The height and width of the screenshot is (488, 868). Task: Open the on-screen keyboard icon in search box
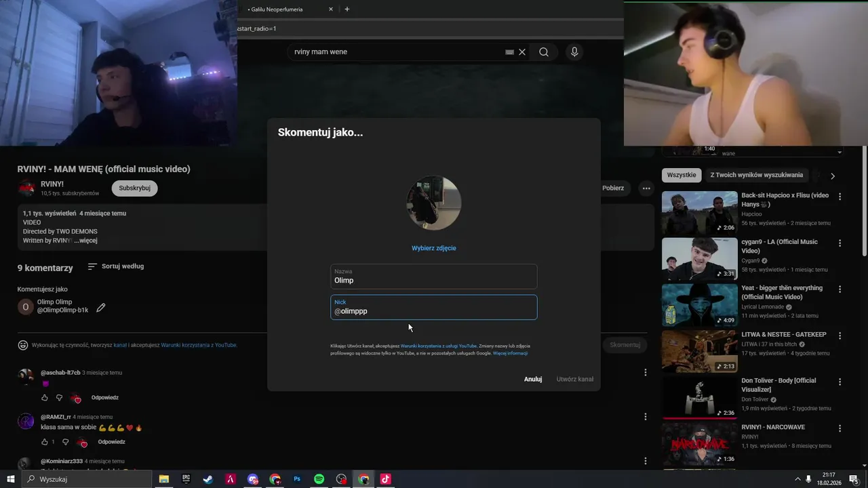click(x=509, y=52)
